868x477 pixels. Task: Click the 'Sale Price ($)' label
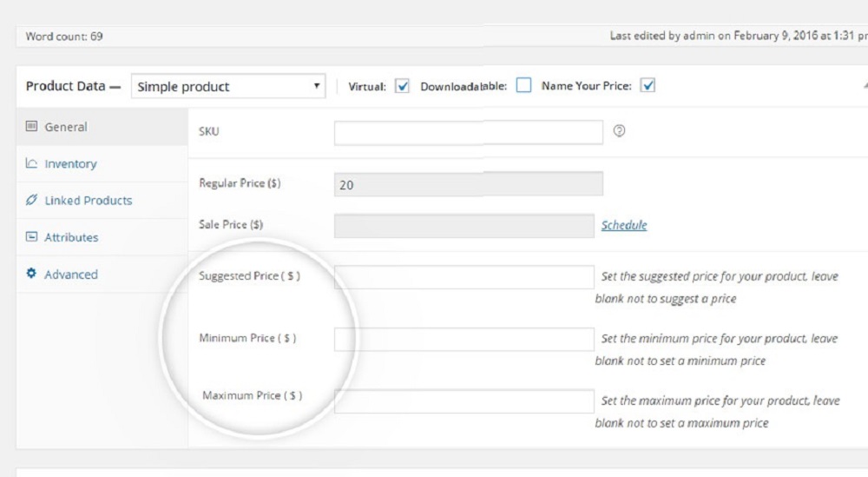coord(231,224)
